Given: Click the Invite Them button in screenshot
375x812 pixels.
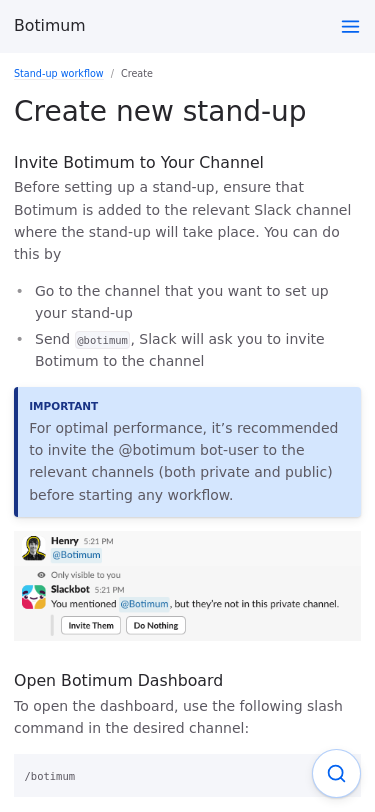Looking at the screenshot, I should coord(91,625).
